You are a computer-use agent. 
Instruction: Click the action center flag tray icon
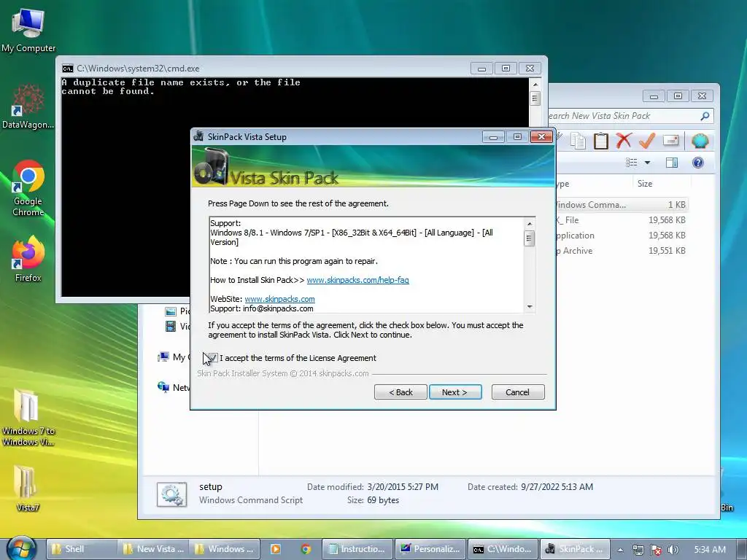coord(656,550)
